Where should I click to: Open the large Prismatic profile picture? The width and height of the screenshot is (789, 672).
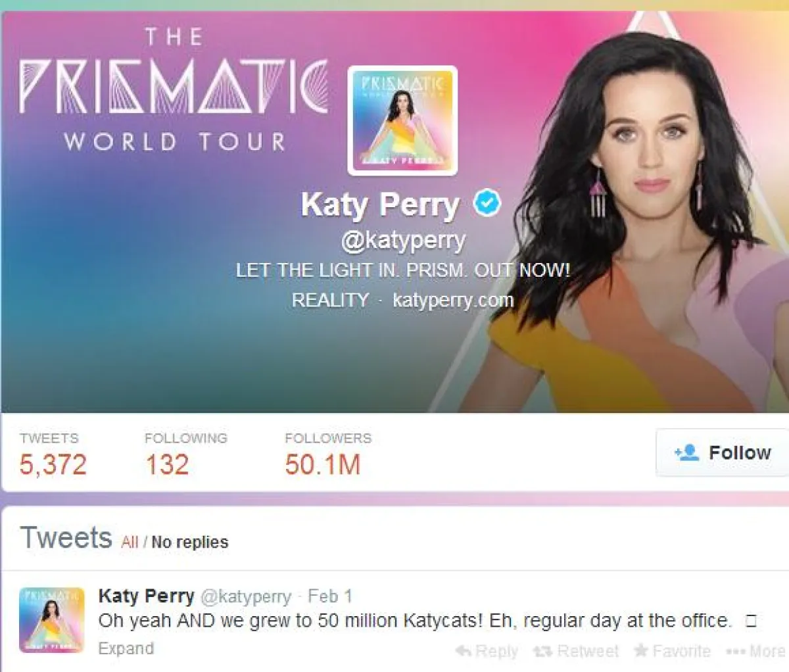[x=402, y=120]
